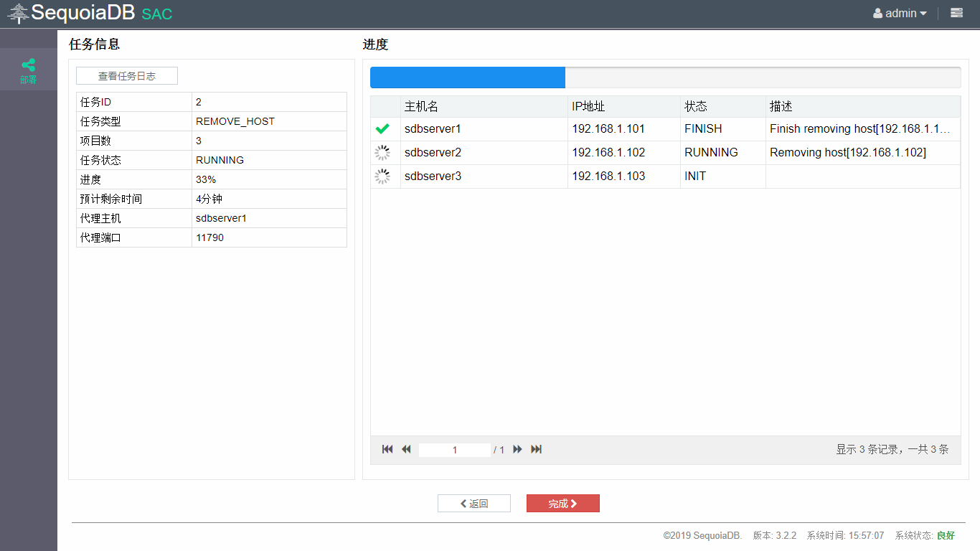
Task: Click the admin user icon
Action: 877,13
